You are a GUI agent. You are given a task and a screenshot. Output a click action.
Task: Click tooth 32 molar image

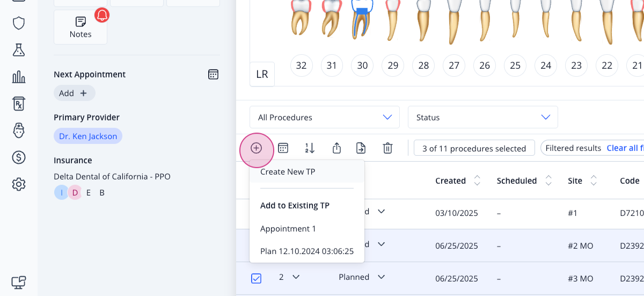click(301, 19)
